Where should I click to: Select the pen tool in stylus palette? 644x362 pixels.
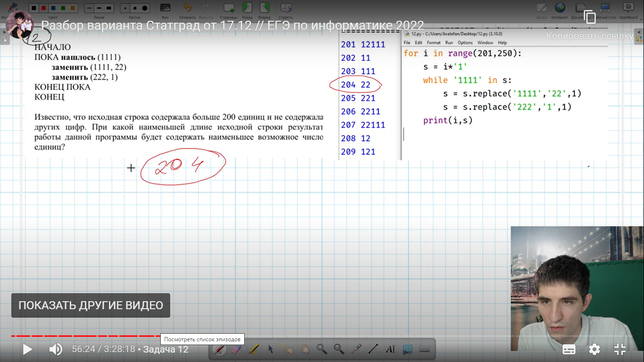pyautogui.click(x=219, y=349)
